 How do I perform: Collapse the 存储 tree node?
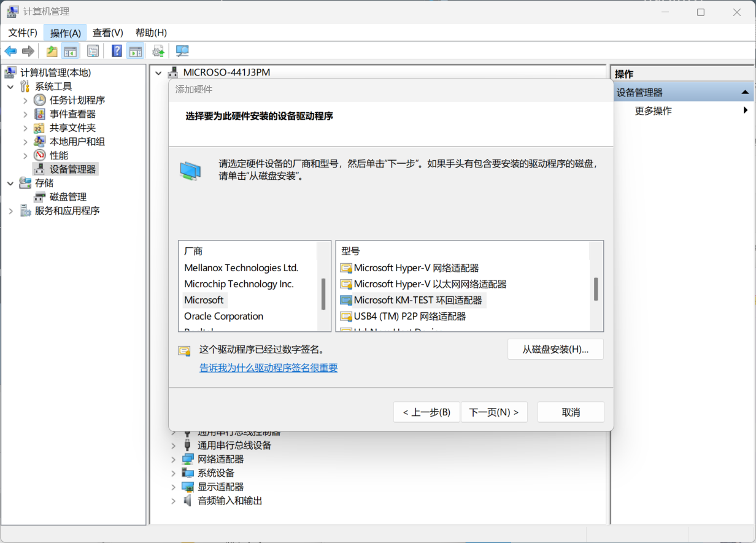click(x=10, y=183)
